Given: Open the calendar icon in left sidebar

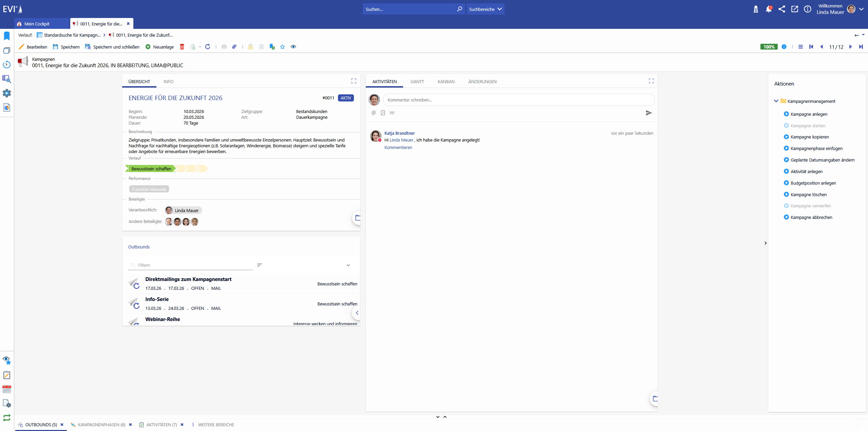Looking at the screenshot, I should (6, 389).
